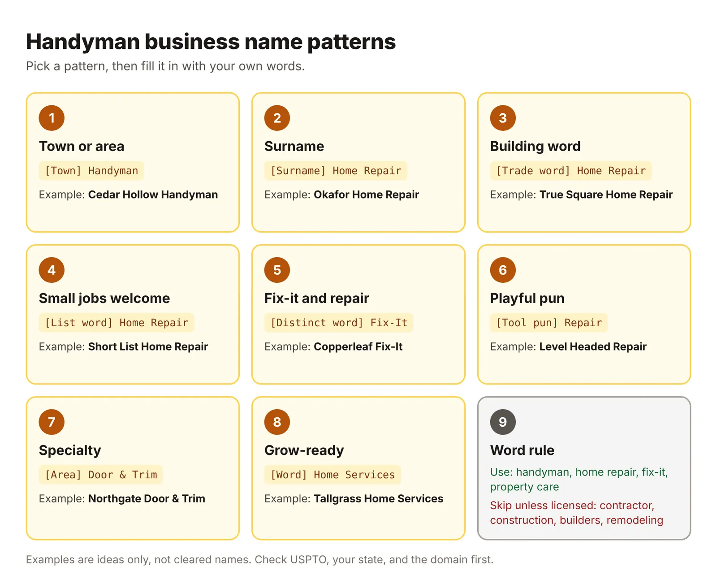The width and height of the screenshot is (717, 588).
Task: Click the number 1 badge on Town or area card
Action: (x=52, y=118)
